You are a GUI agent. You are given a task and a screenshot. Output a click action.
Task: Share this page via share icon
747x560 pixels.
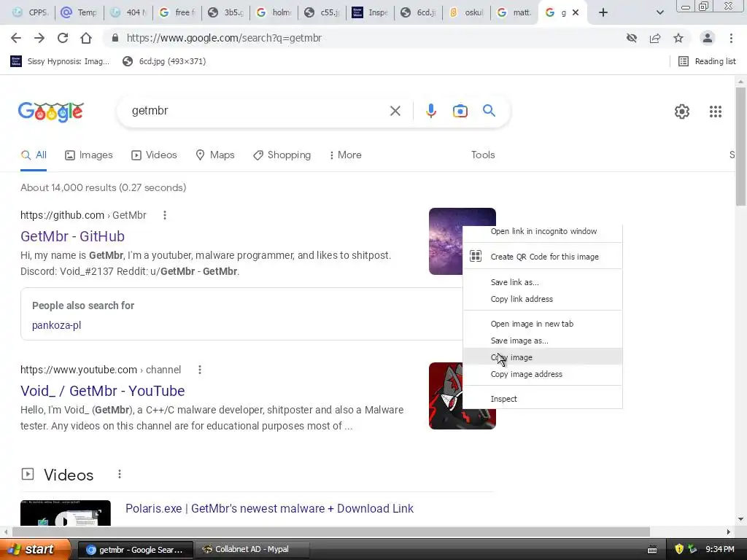655,38
